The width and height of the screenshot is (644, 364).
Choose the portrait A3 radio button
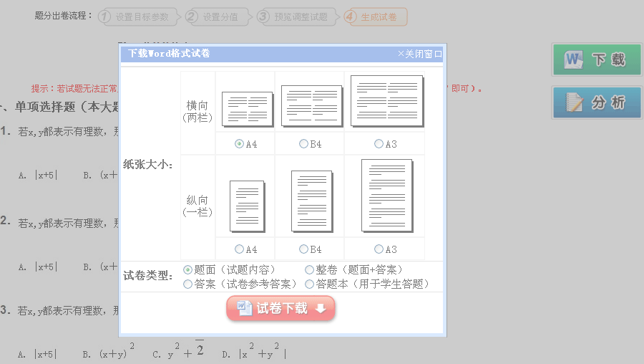[x=379, y=249]
